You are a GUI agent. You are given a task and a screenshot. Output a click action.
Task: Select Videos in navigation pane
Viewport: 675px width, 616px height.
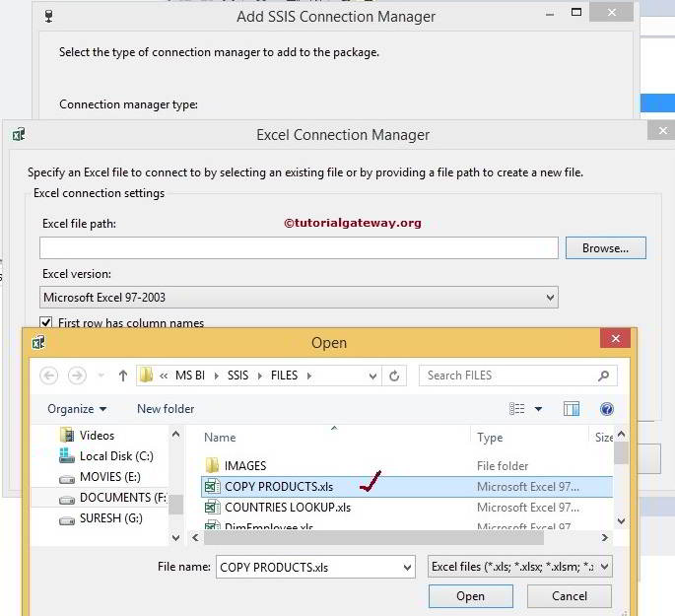click(97, 436)
